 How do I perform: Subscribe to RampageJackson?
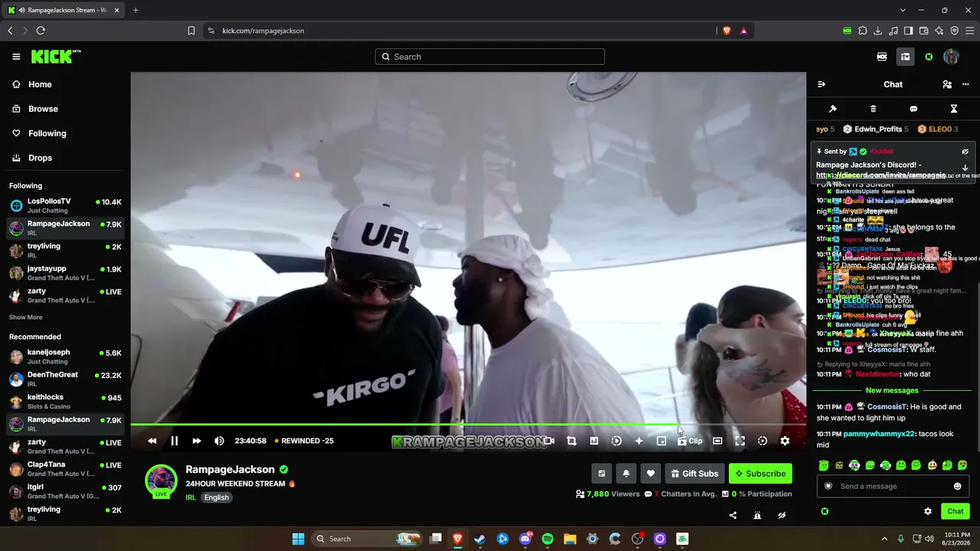760,474
